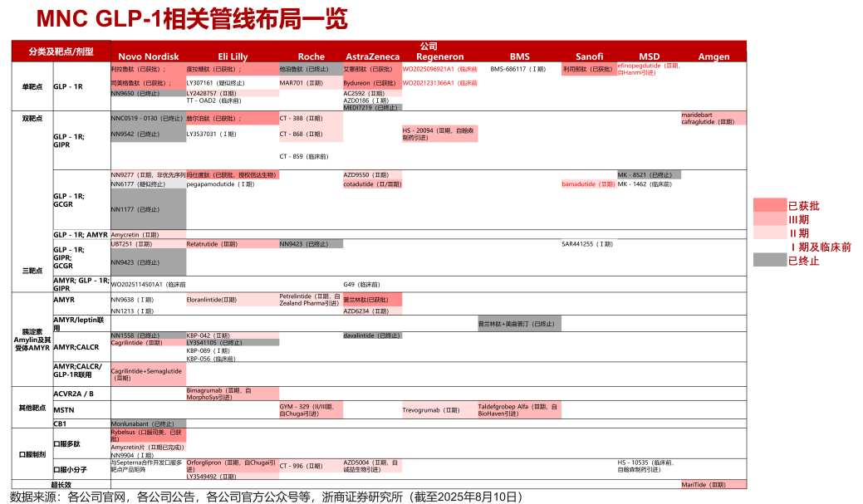The height and width of the screenshot is (504, 863).
Task: Click the MariTide (III期) cell
Action: click(x=713, y=485)
